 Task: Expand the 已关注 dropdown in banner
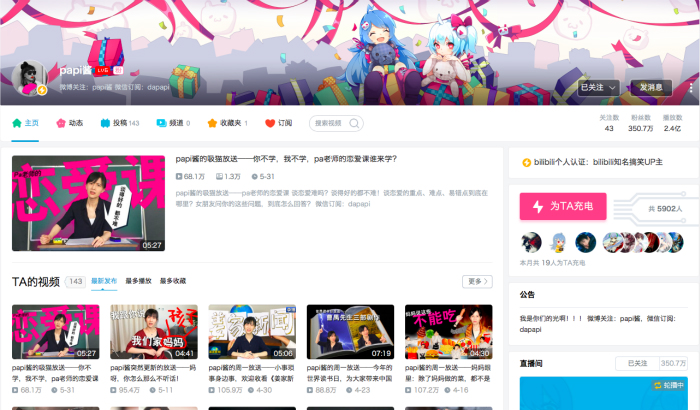click(x=598, y=88)
